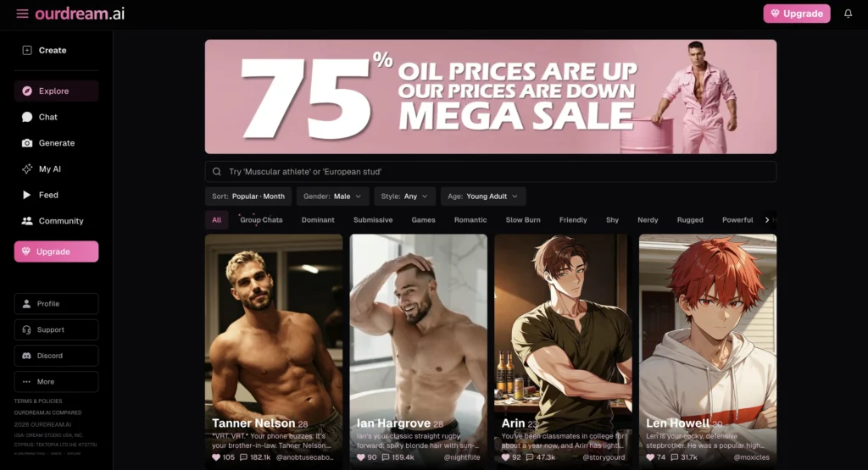Open the Support button
Viewport: 868px width, 470px height.
point(56,329)
